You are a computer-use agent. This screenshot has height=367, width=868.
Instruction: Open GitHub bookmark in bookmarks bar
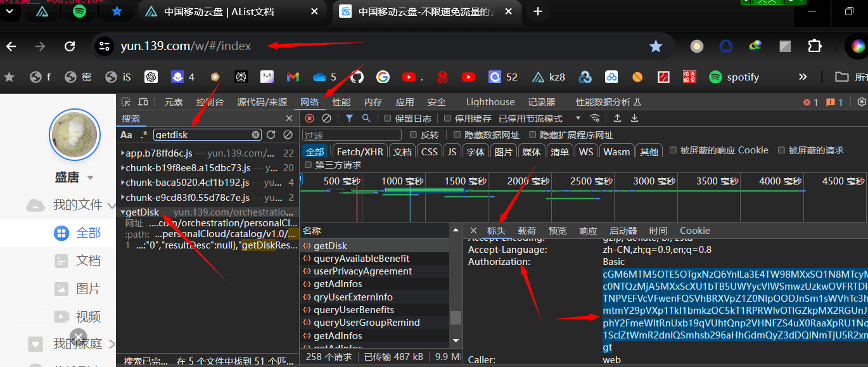(x=357, y=77)
